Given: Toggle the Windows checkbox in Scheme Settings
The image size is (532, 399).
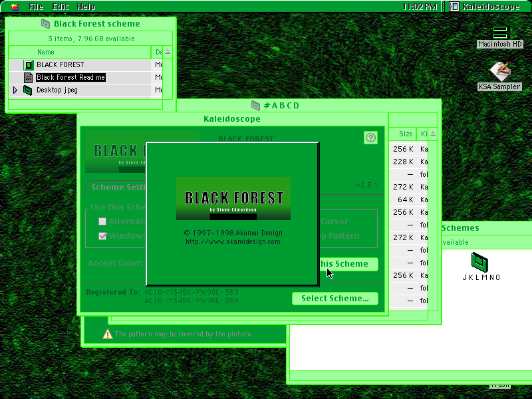Looking at the screenshot, I should [x=102, y=236].
